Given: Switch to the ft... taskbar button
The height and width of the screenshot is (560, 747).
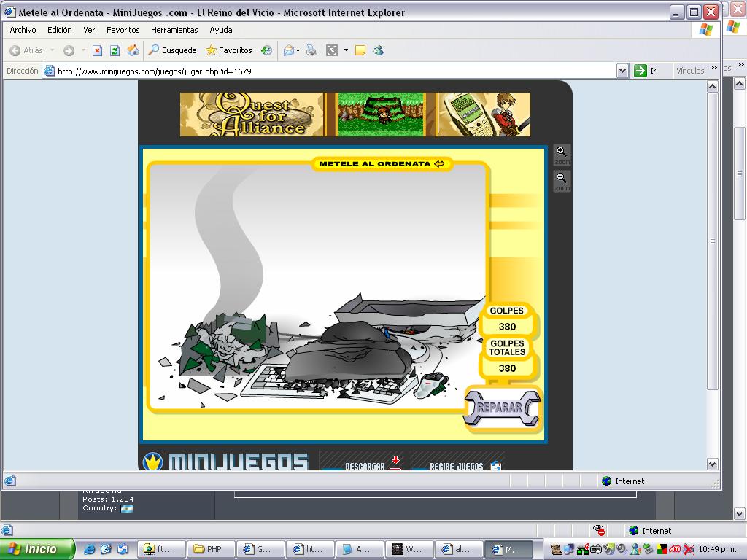Looking at the screenshot, I should click(161, 550).
